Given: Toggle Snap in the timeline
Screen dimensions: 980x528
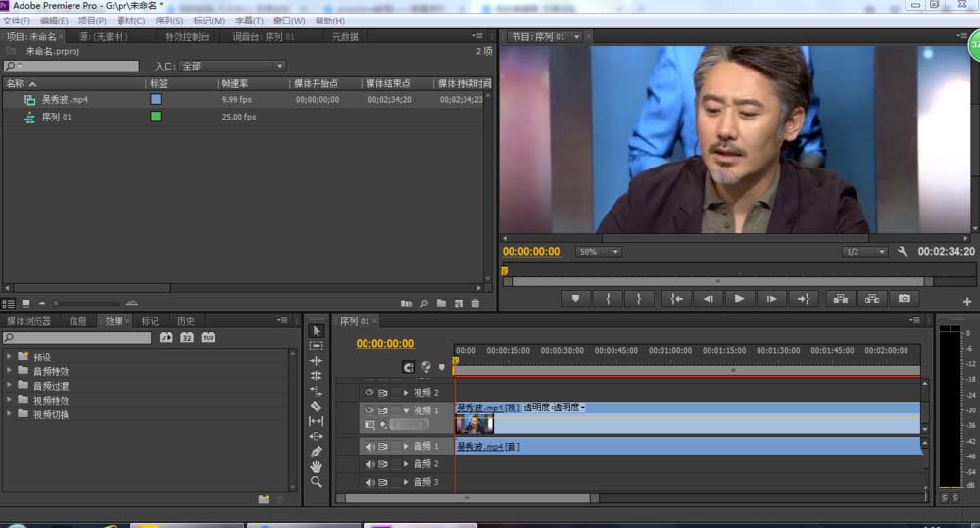Looking at the screenshot, I should coord(408,367).
